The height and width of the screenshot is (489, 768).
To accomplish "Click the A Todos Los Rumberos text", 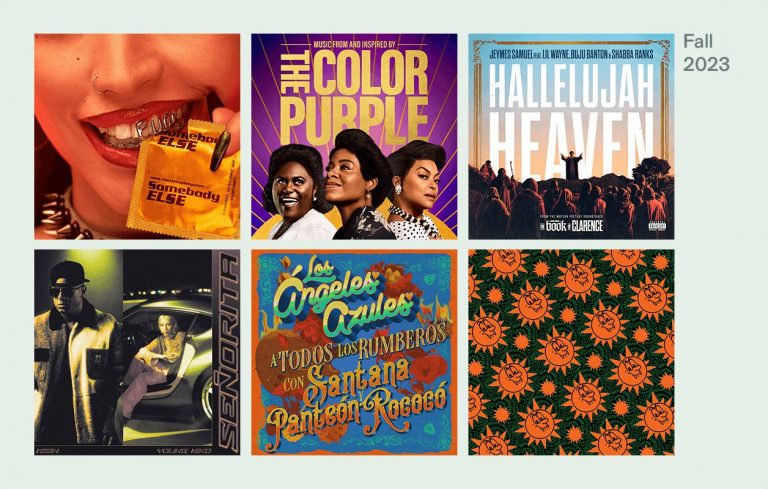I will coord(358,349).
